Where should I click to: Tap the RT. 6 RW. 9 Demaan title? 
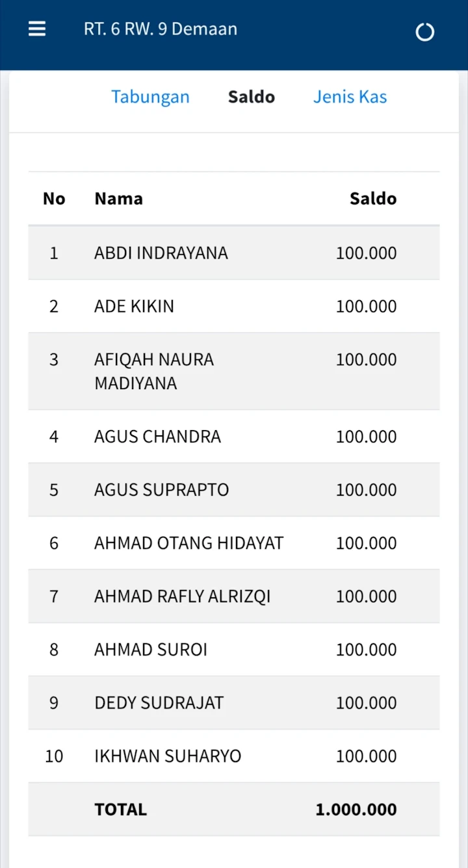tap(161, 29)
